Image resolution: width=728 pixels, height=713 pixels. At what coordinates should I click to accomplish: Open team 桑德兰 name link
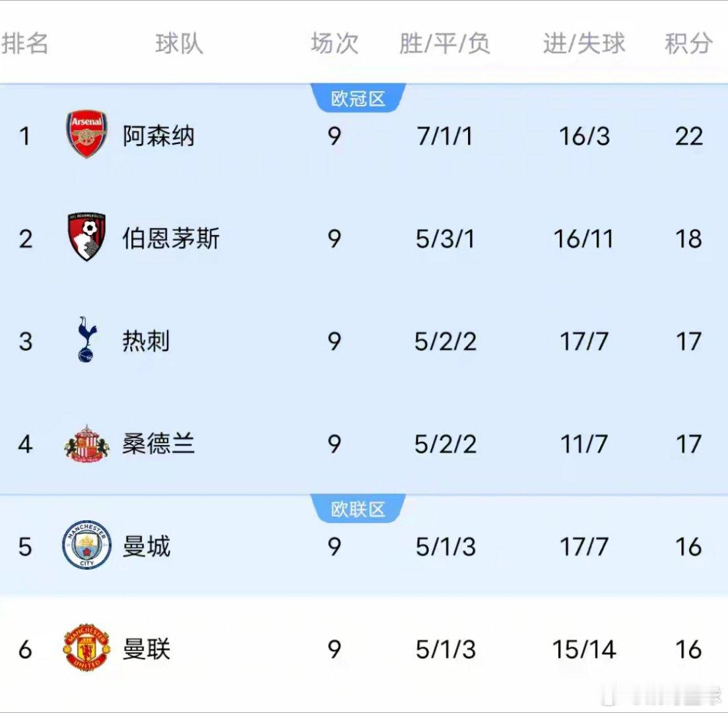click(158, 444)
